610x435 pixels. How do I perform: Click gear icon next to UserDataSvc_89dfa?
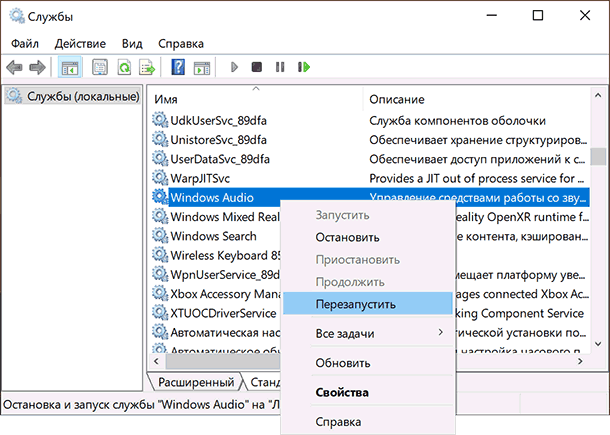tap(160, 158)
